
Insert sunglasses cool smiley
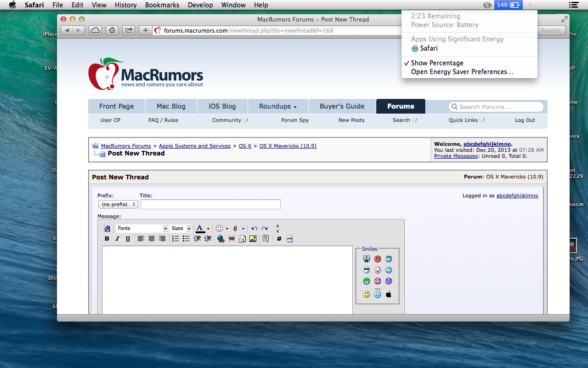366,270
